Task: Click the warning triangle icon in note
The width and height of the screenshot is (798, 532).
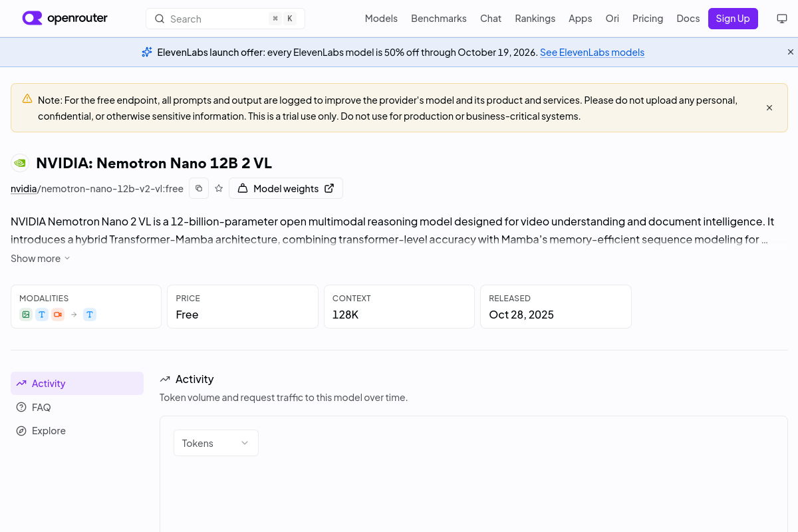Action: (x=27, y=98)
